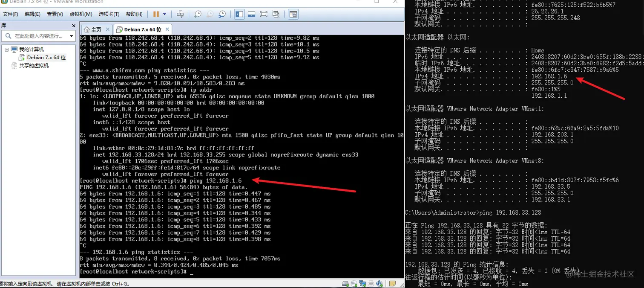
Task: Click the hard disk status bar icon
Action: point(346,284)
